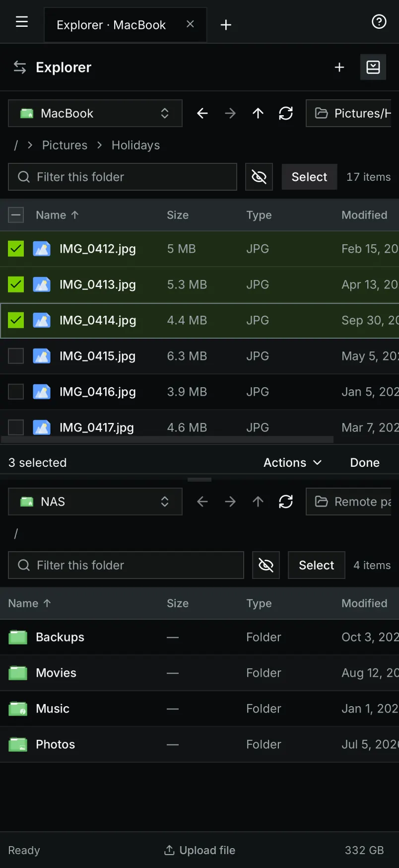399x868 pixels.
Task: Go back in MacBook pane
Action: [202, 113]
